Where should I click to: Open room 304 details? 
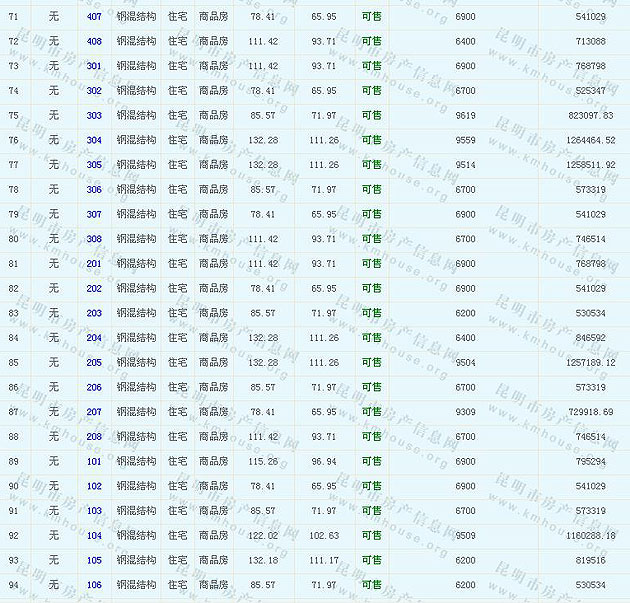(94, 140)
